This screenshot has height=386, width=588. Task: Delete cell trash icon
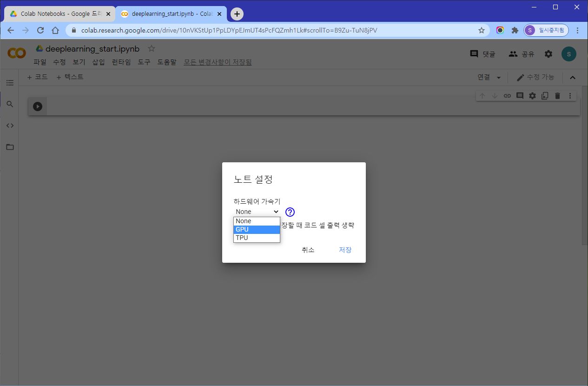coord(557,96)
